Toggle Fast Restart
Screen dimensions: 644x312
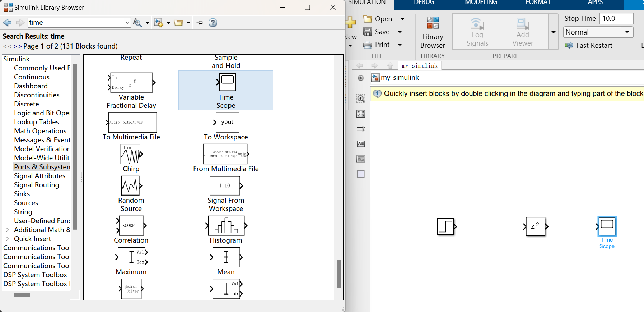(x=589, y=45)
